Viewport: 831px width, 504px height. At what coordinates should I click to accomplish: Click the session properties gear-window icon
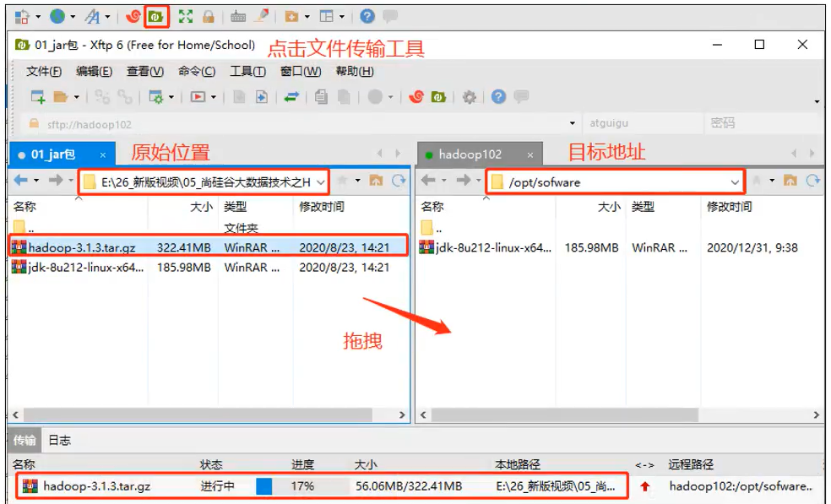click(155, 96)
